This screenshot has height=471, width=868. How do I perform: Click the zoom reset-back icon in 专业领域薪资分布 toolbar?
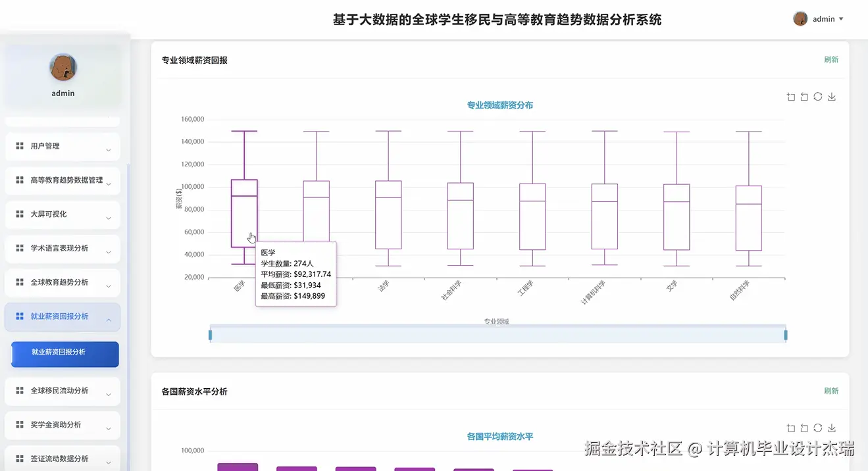[x=804, y=97]
